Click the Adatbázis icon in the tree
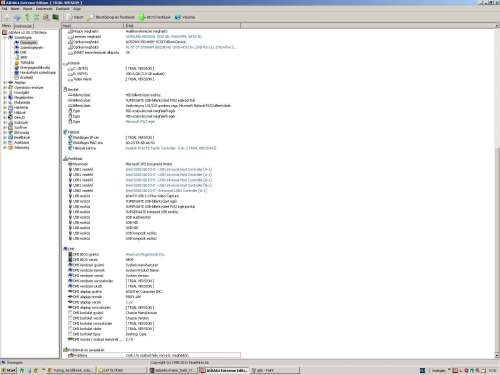The height and width of the screenshot is (375, 500). tap(10, 142)
